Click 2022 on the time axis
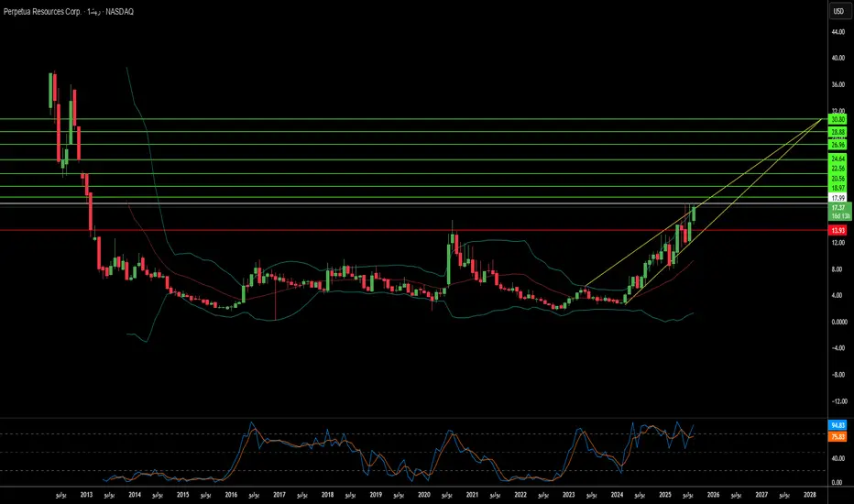The image size is (854, 504). tap(520, 495)
